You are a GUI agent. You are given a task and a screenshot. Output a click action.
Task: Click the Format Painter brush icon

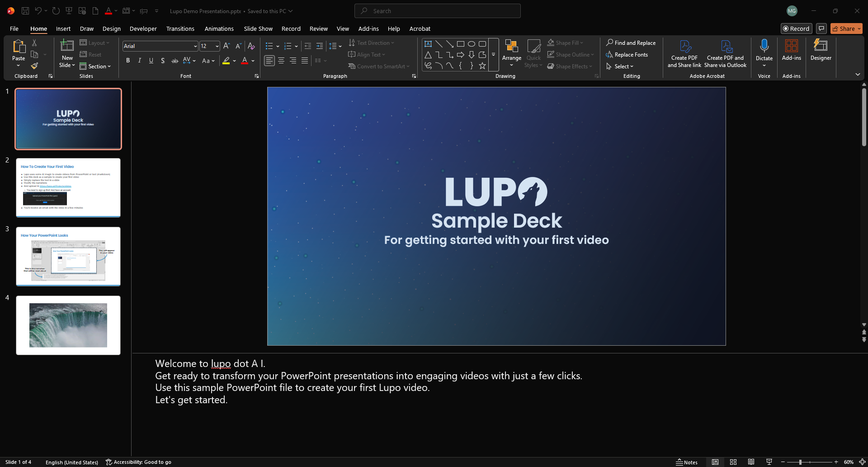tap(34, 66)
